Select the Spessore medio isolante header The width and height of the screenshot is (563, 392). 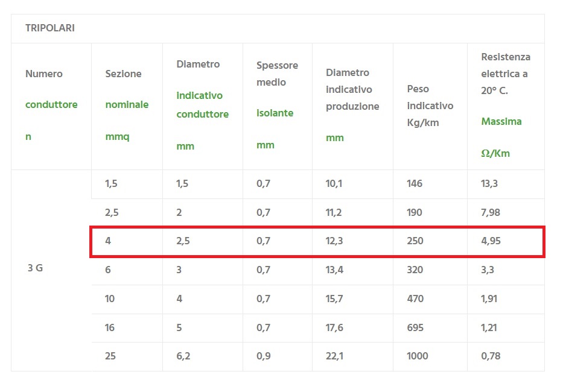tap(277, 105)
